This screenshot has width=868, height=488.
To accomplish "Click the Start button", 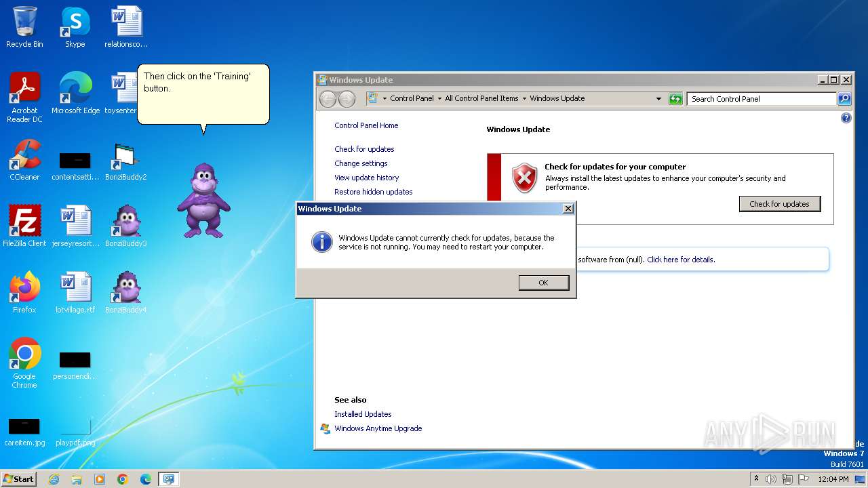I will (18, 479).
